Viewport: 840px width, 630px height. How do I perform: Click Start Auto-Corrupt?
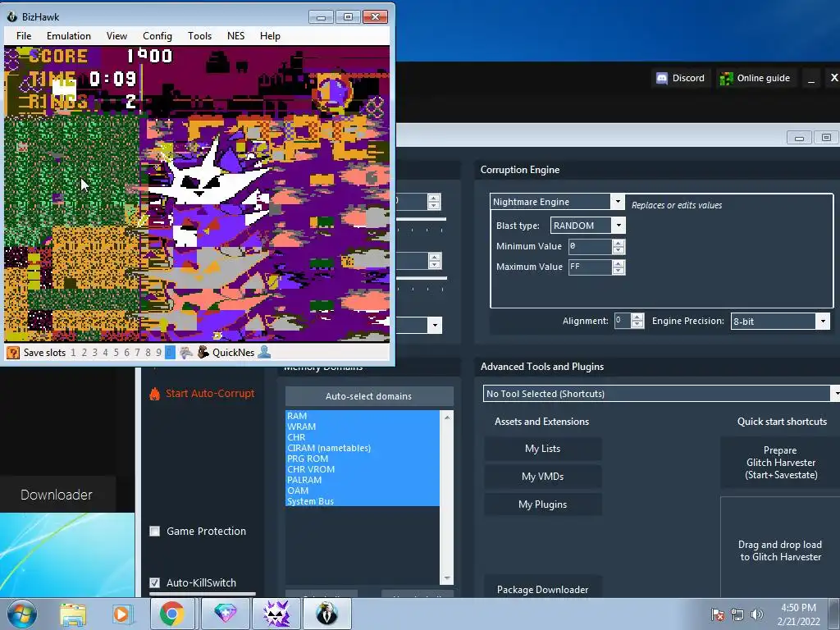(209, 393)
